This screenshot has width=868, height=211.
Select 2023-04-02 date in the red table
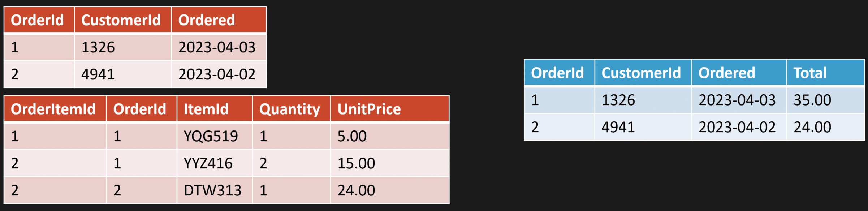(217, 74)
